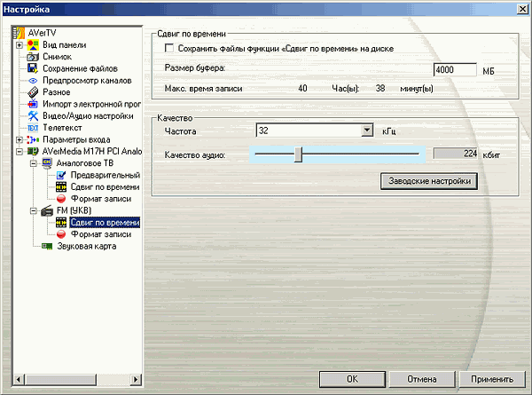Open Видео/Аудио настройки in tree
The height and width of the screenshot is (395, 532).
[x=88, y=115]
